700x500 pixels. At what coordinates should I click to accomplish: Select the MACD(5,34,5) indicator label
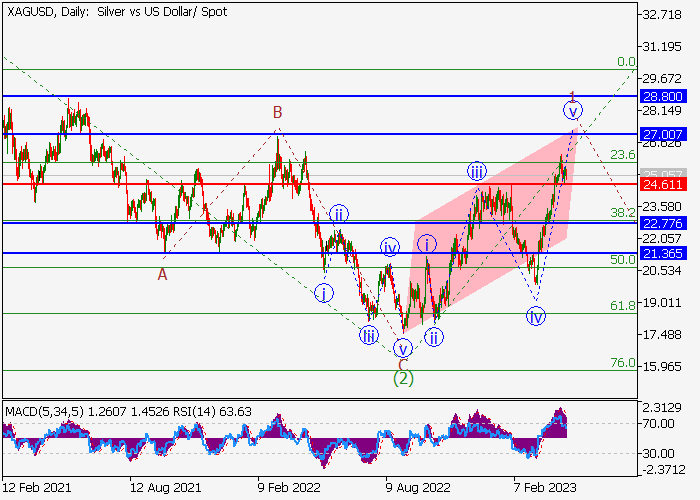point(46,410)
